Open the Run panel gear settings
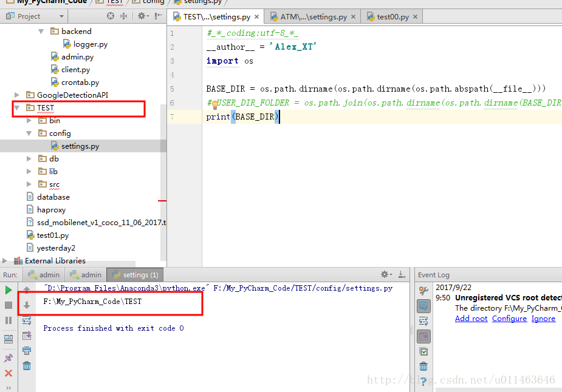Viewport: 562px width, 392px height. pos(386,274)
